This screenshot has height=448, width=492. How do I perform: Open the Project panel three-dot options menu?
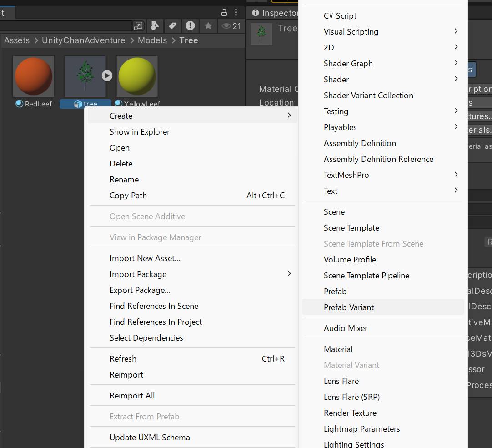pyautogui.click(x=236, y=12)
